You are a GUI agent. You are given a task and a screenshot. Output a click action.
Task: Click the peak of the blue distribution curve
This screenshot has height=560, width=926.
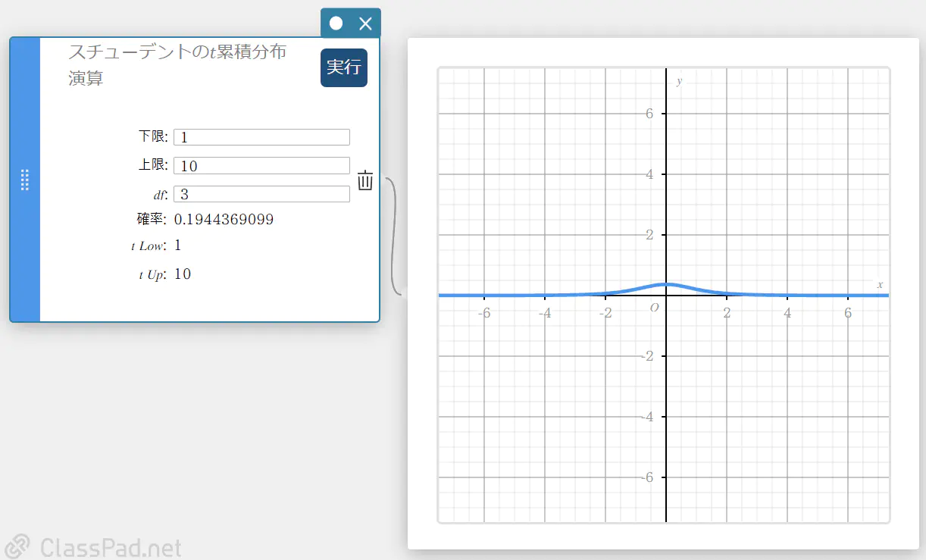click(666, 284)
